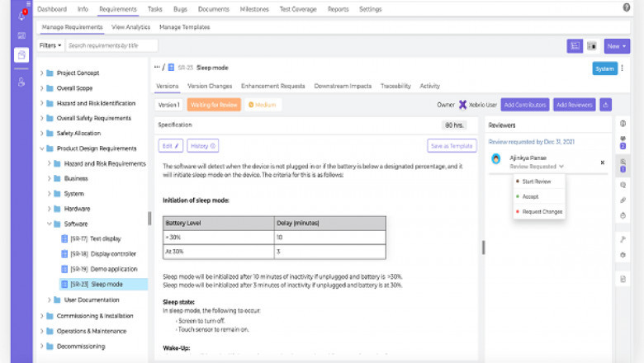Click the SR-23 document icon in breadcrumb

[171, 68]
